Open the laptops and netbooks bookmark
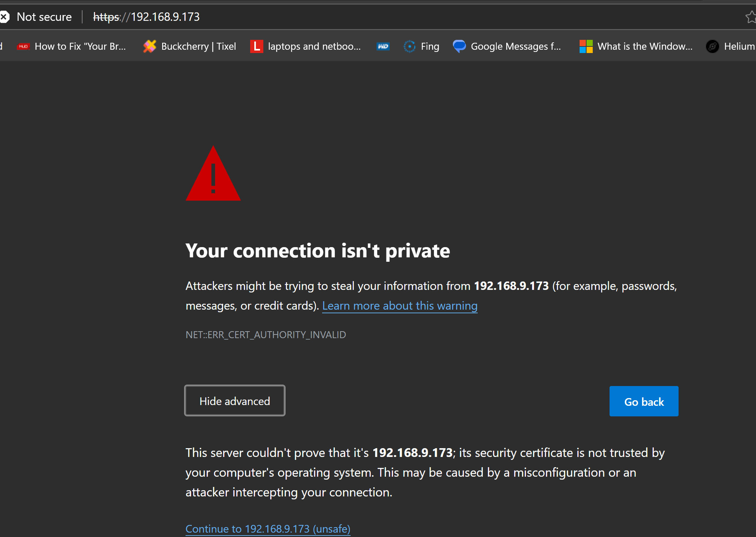Viewport: 756px width, 537px height. pyautogui.click(x=305, y=46)
